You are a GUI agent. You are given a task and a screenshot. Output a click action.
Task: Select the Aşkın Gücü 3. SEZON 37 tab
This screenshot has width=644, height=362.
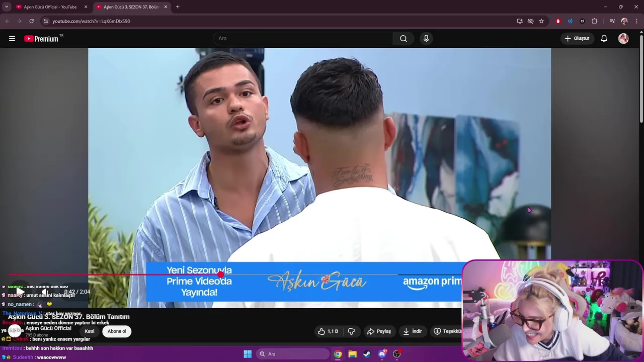pos(131,7)
